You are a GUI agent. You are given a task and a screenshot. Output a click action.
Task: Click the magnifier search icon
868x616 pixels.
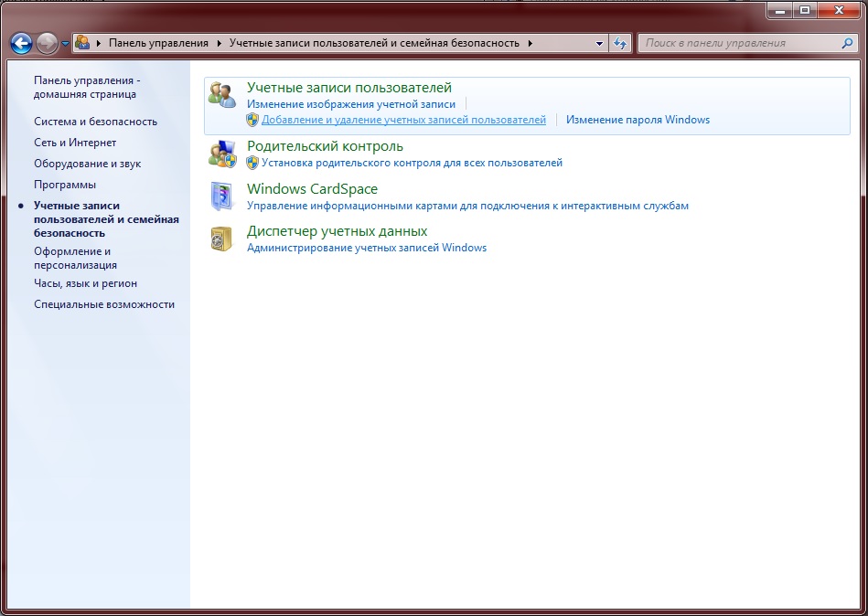pos(847,43)
